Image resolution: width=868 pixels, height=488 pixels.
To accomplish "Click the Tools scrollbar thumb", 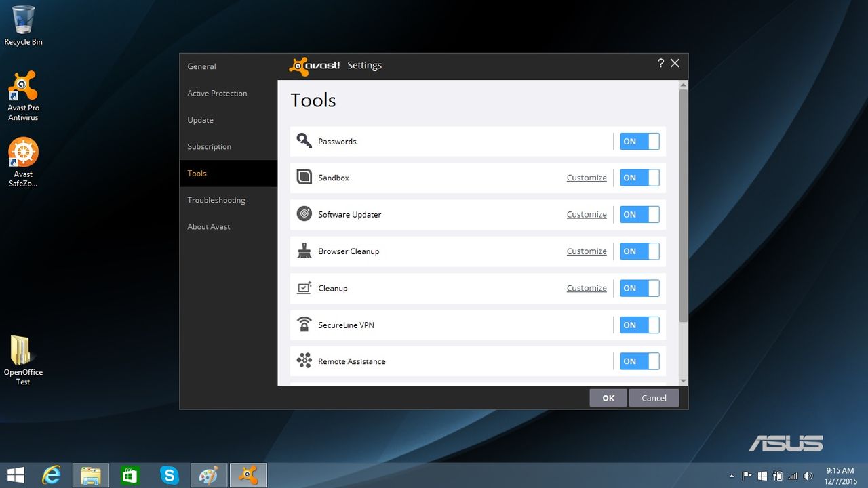I will click(683, 205).
